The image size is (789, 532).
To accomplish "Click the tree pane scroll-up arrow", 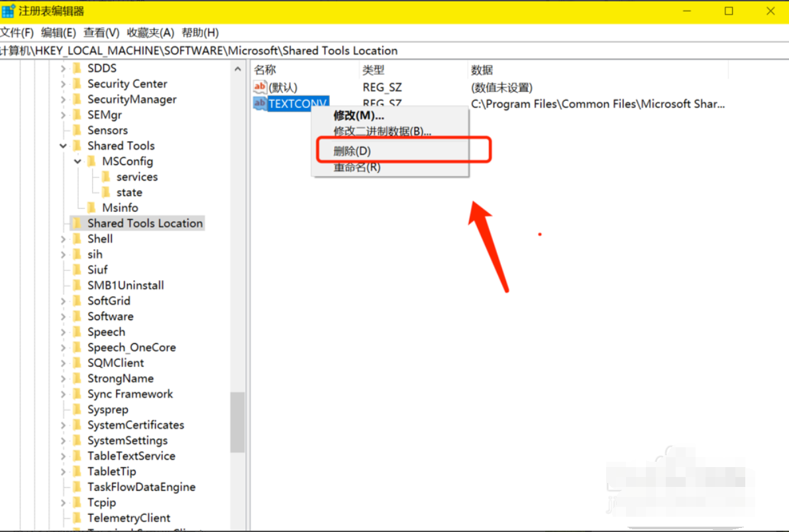I will tap(237, 69).
